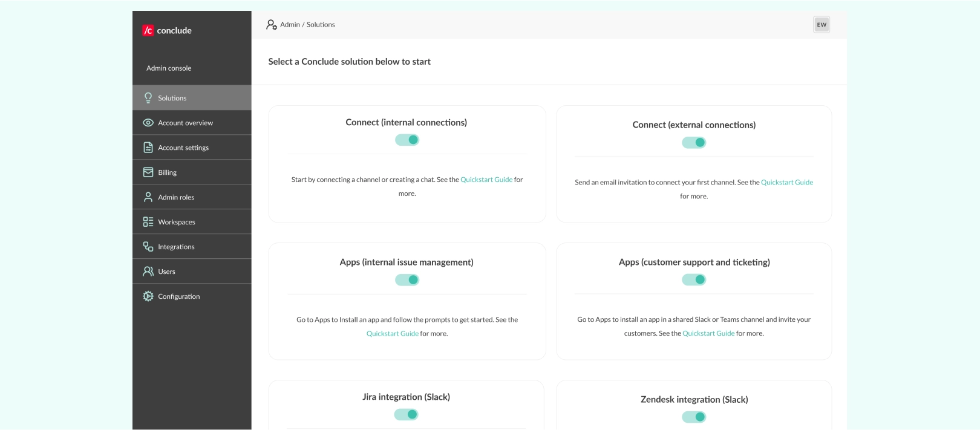Open Quickstart Guide link in external connections card
Screen dimensions: 980x430
pos(786,182)
